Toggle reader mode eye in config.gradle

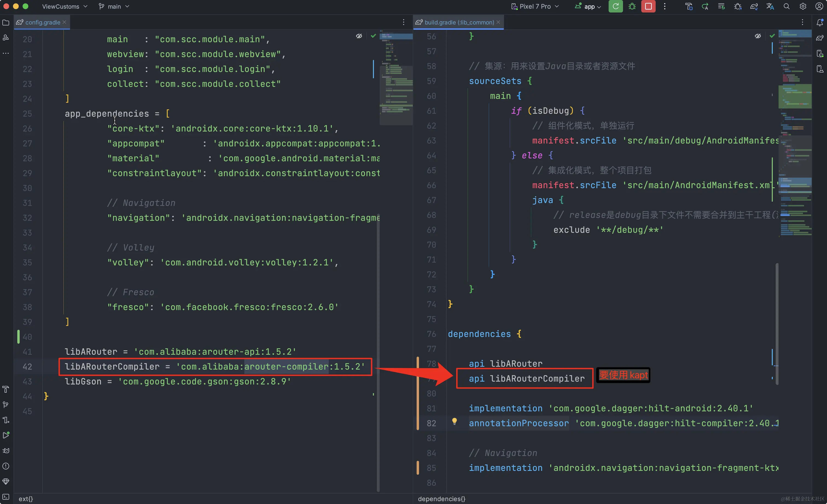tap(359, 36)
